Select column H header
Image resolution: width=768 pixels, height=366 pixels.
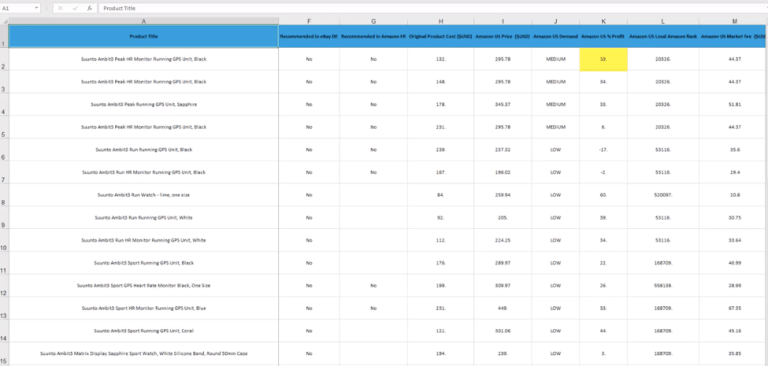click(x=441, y=21)
